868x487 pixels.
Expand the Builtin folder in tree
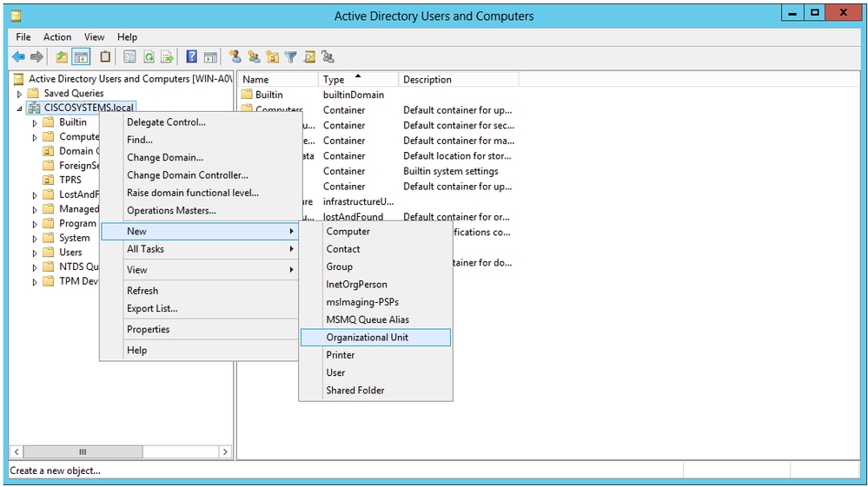[x=35, y=123]
